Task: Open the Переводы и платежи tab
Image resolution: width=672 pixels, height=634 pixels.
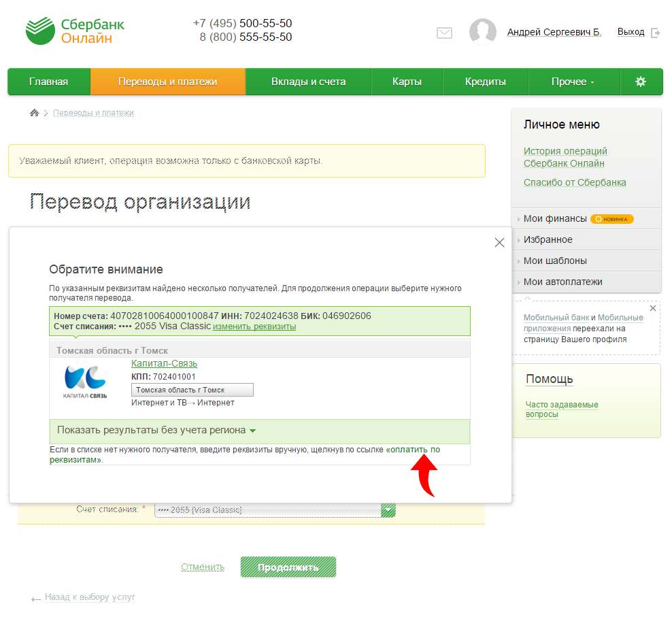Action: click(x=167, y=82)
